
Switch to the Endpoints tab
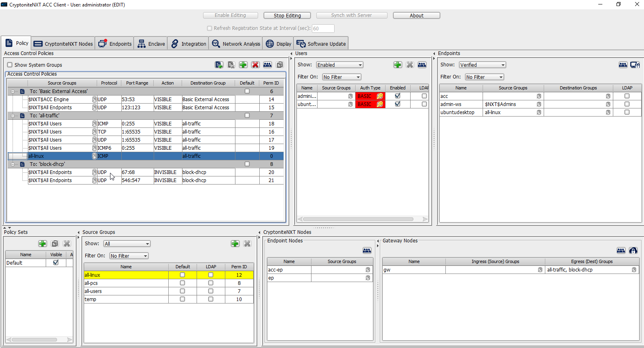pyautogui.click(x=115, y=44)
